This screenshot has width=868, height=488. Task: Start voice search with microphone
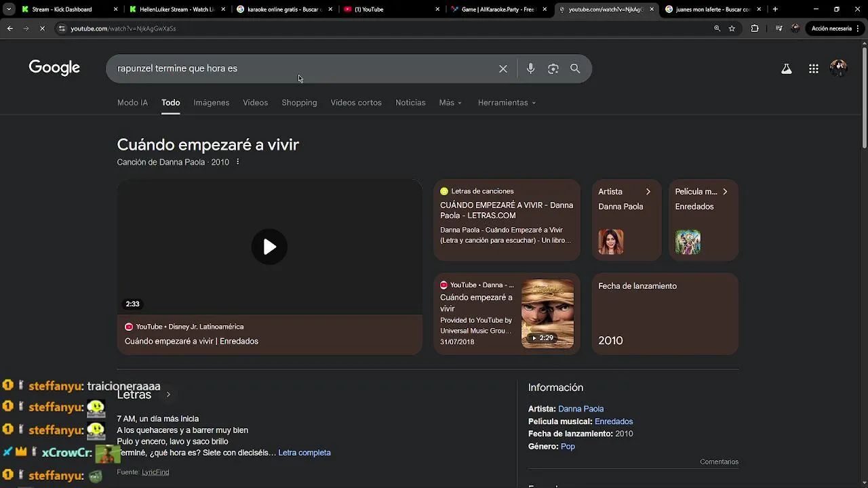(530, 68)
